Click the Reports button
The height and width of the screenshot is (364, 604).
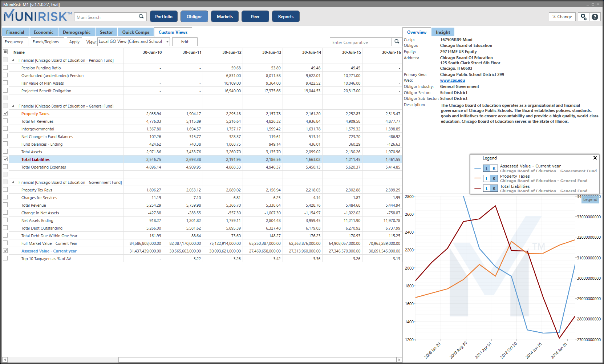pos(286,17)
